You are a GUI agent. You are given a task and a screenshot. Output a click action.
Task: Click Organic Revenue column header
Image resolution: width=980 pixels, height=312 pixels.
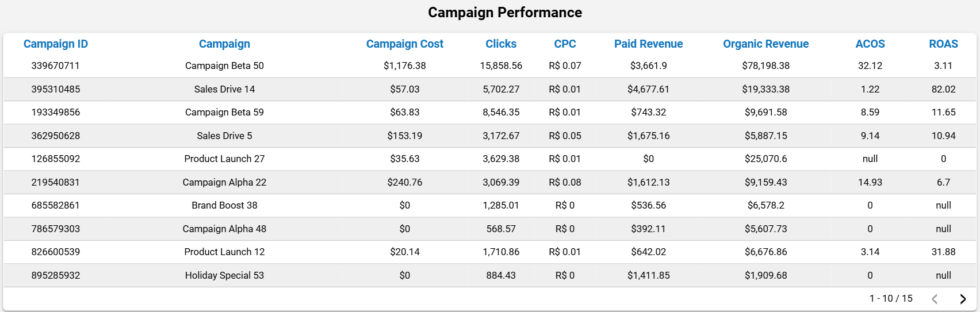(765, 44)
